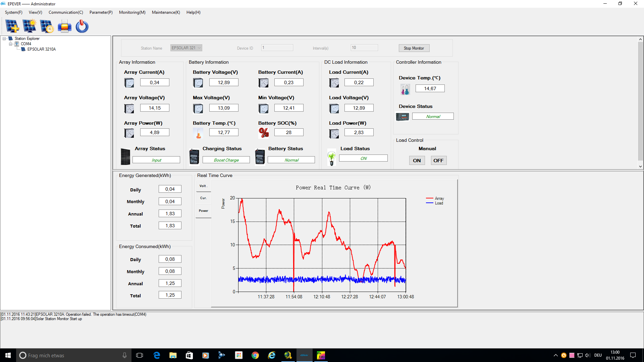Click the Load Status light bulb icon

(x=331, y=158)
